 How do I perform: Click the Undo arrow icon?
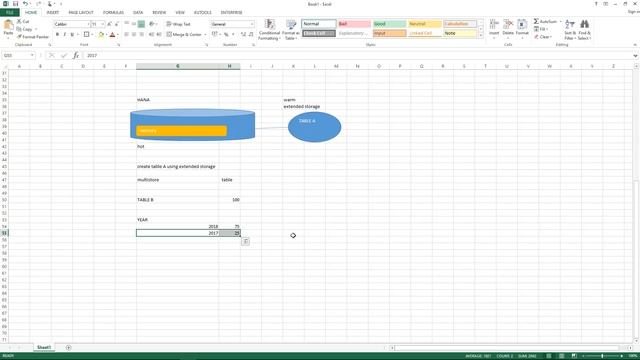pyautogui.click(x=25, y=4)
